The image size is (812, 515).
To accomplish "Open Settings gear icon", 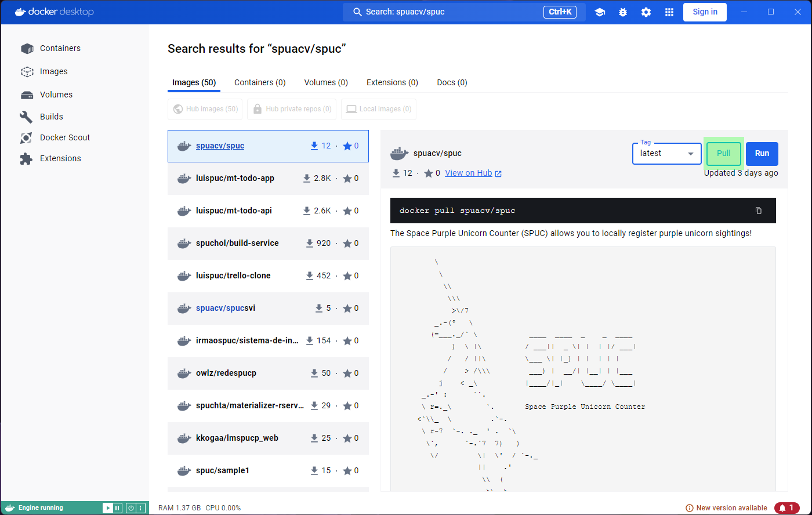I will pos(646,12).
